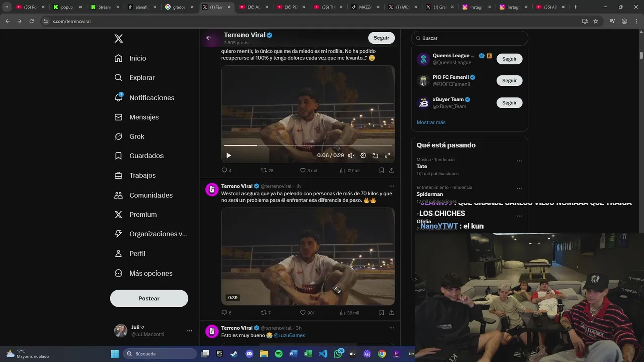
Task: Open Premium in the sidebar
Action: tap(136, 214)
